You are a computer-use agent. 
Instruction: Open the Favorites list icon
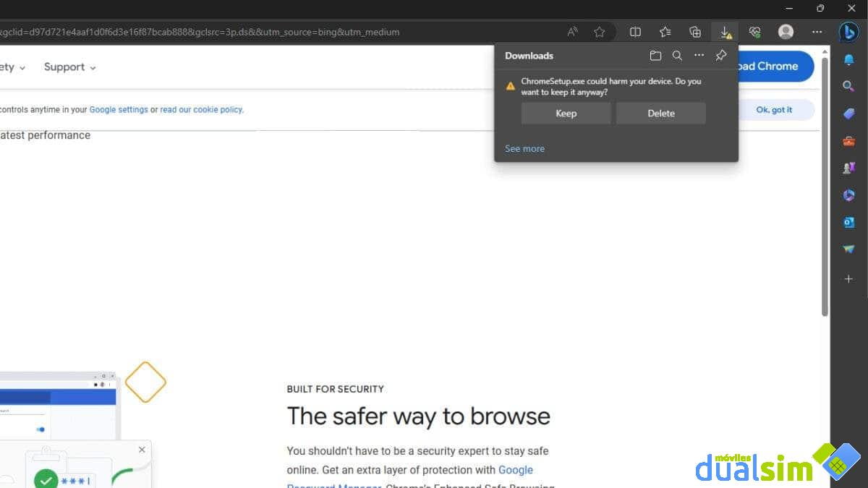(665, 32)
